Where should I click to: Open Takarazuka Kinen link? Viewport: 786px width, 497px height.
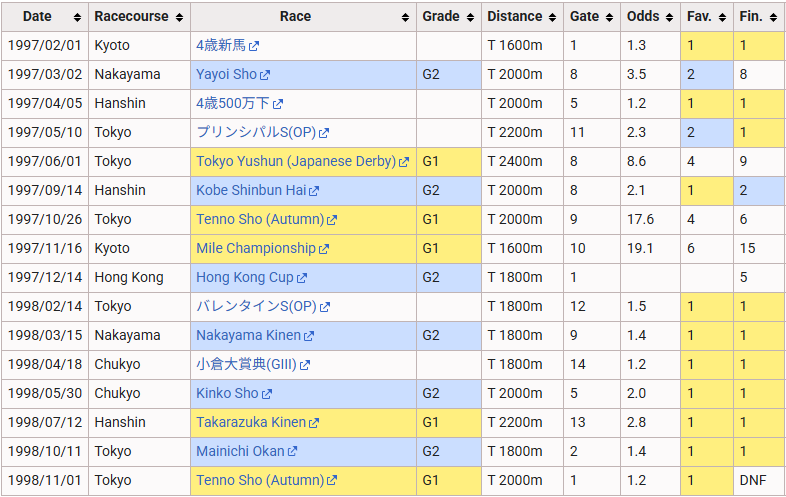pos(251,422)
